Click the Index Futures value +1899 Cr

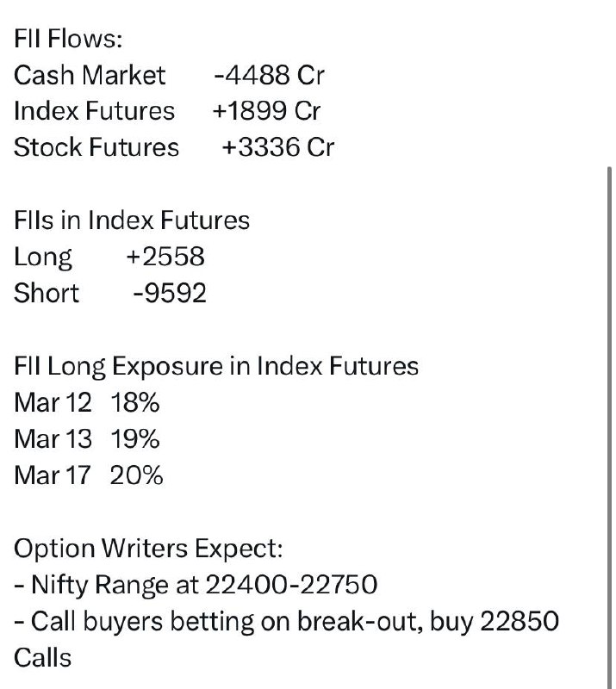click(x=266, y=111)
